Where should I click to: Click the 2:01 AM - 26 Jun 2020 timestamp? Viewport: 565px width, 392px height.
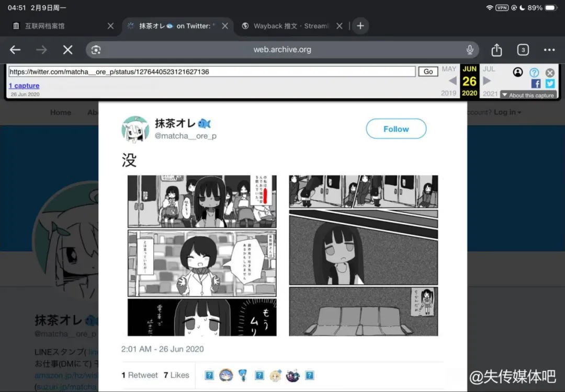pyautogui.click(x=163, y=349)
